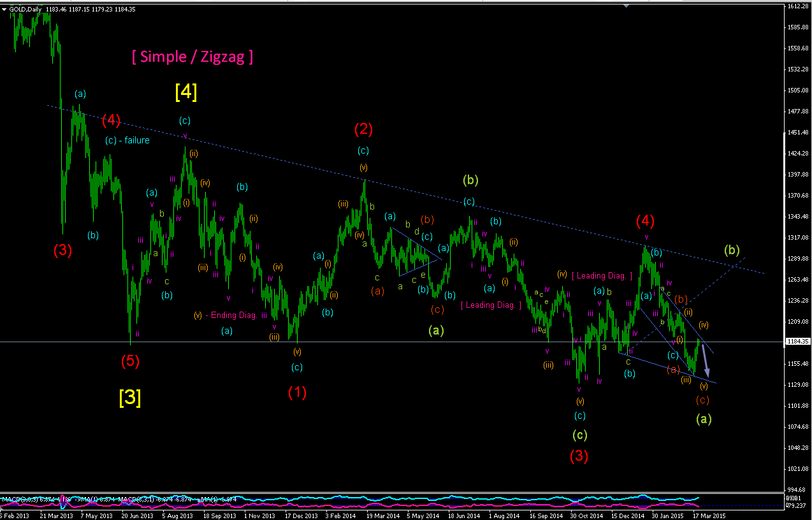
Task: Click the 21 Mar 2013 date label
Action: [57, 515]
